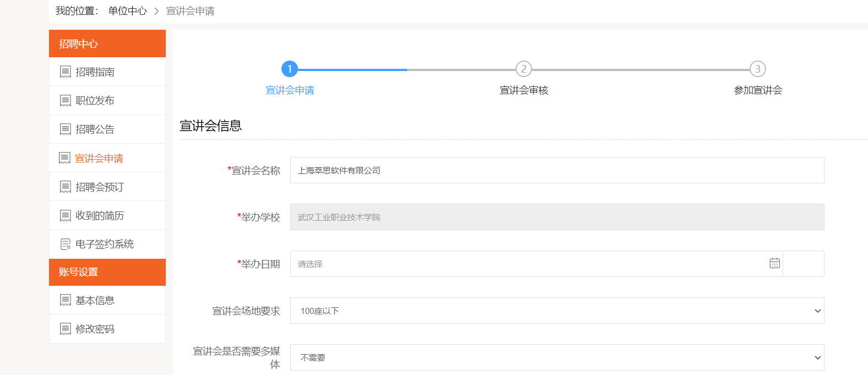Image resolution: width=868 pixels, height=375 pixels.
Task: Click the icon next to 修改密码
Action: tap(65, 329)
